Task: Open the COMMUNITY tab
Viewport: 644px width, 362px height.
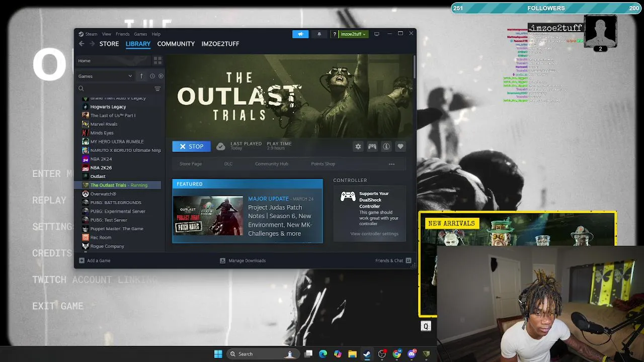Action: coord(176,44)
